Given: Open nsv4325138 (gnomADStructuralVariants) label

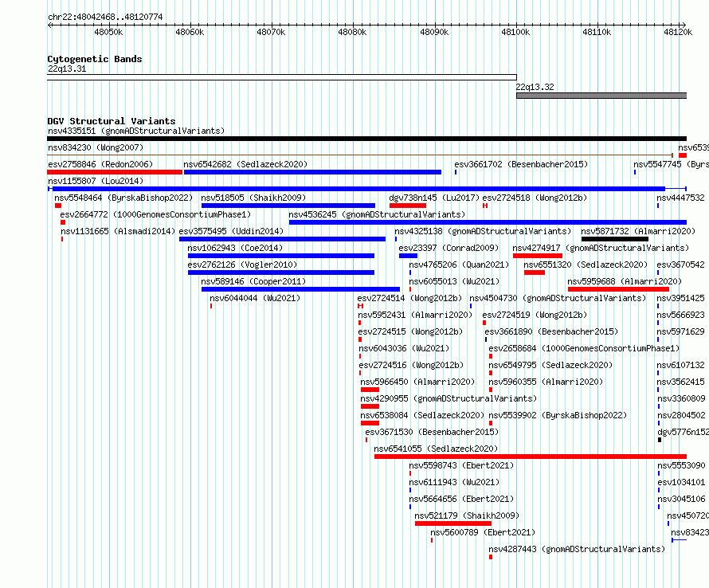Looking at the screenshot, I should (x=483, y=232).
